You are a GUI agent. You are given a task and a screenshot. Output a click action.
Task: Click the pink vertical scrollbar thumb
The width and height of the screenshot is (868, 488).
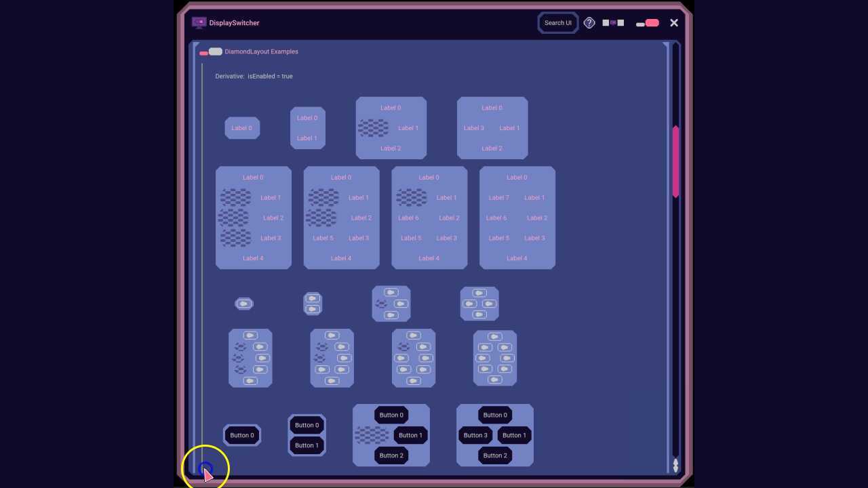click(x=675, y=161)
